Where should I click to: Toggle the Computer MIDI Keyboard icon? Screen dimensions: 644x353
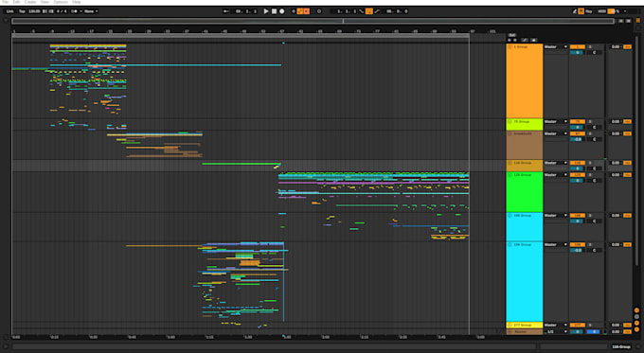click(581, 11)
